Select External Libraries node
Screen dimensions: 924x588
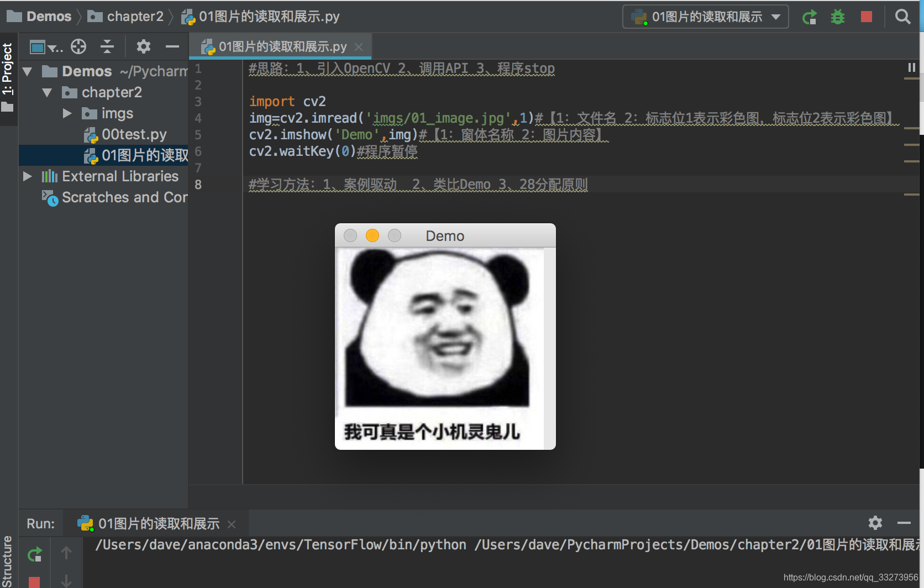pos(111,177)
